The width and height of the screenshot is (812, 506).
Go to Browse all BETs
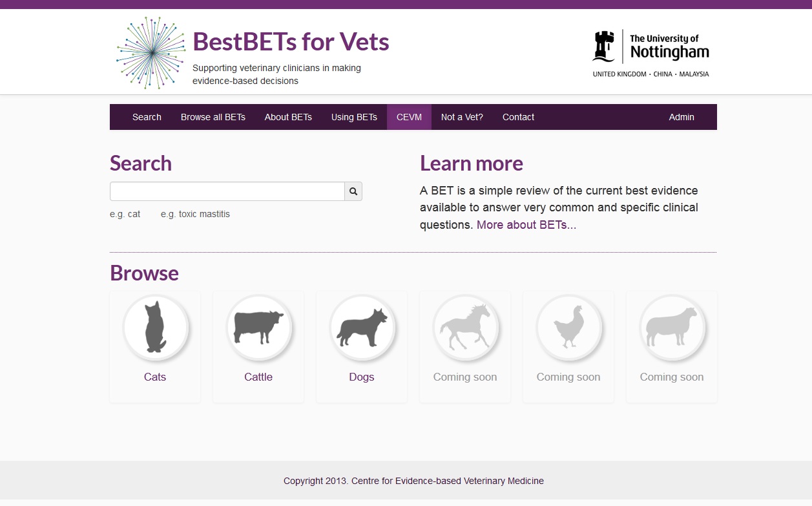[x=213, y=117]
